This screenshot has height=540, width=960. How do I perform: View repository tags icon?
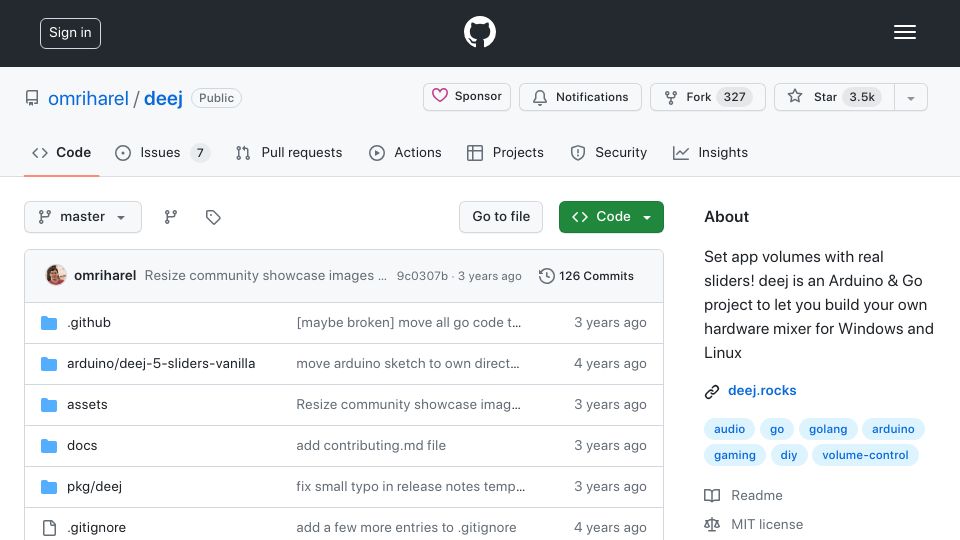[213, 217]
